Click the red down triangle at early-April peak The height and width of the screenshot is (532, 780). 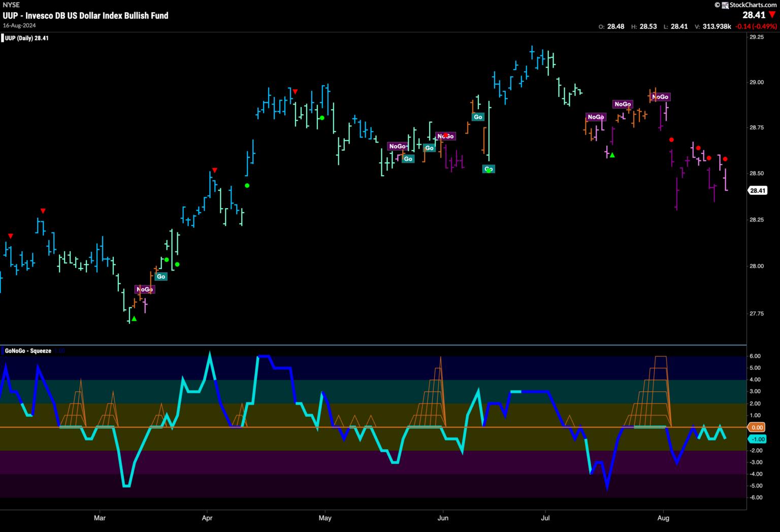214,170
